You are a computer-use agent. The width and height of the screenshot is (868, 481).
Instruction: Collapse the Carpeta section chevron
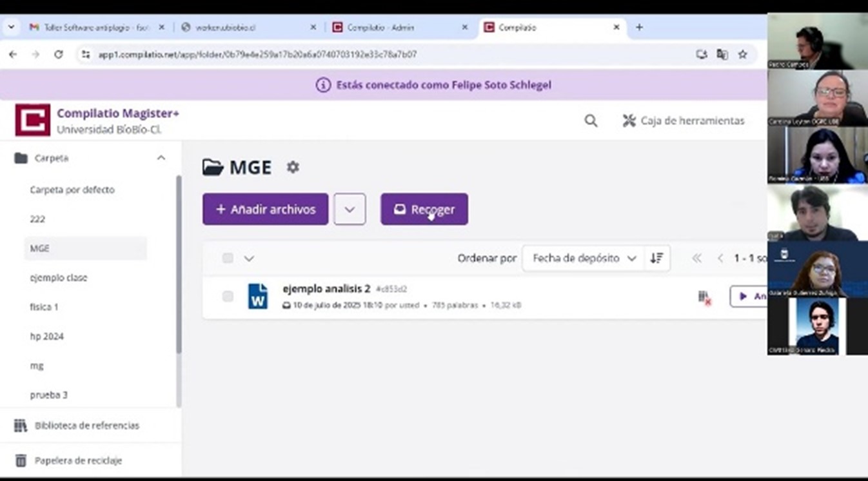point(161,157)
